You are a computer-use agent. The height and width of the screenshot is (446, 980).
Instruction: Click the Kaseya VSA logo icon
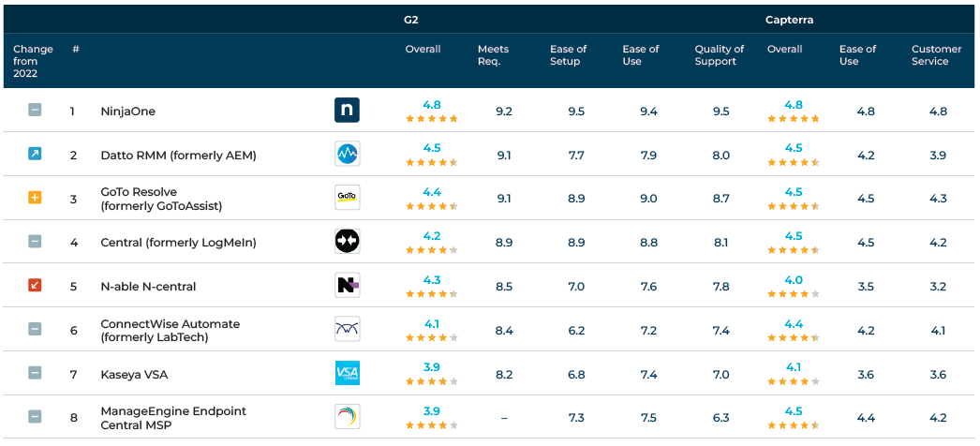(x=347, y=373)
